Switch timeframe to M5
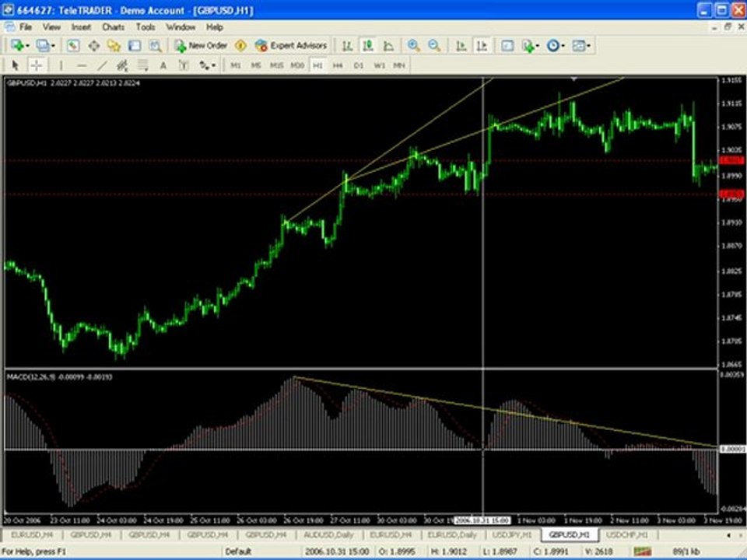The image size is (747, 560). (256, 65)
